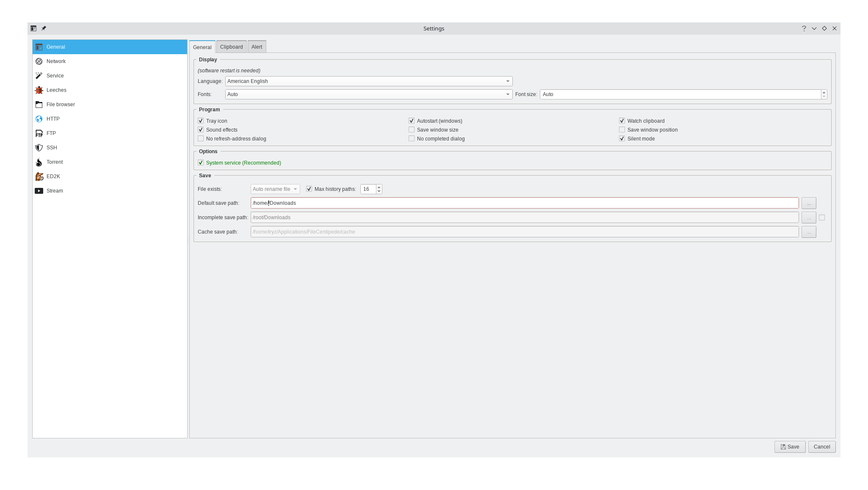Select the SSH settings icon

tap(39, 147)
